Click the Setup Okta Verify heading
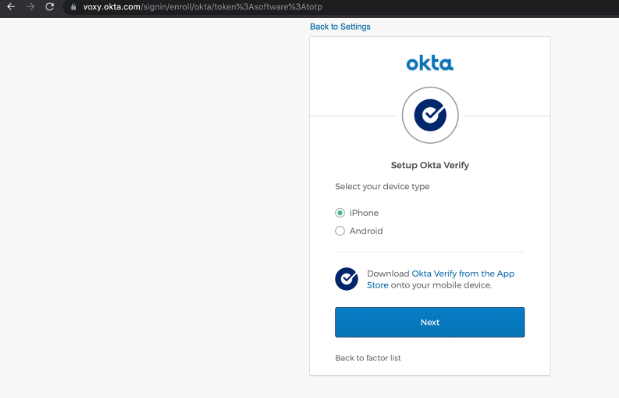This screenshot has height=398, width=619. coord(430,165)
